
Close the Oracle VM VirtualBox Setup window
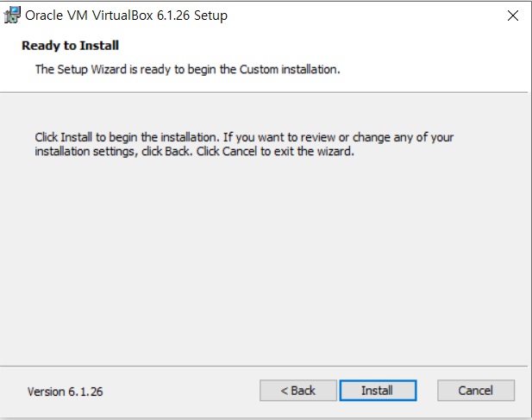point(513,16)
